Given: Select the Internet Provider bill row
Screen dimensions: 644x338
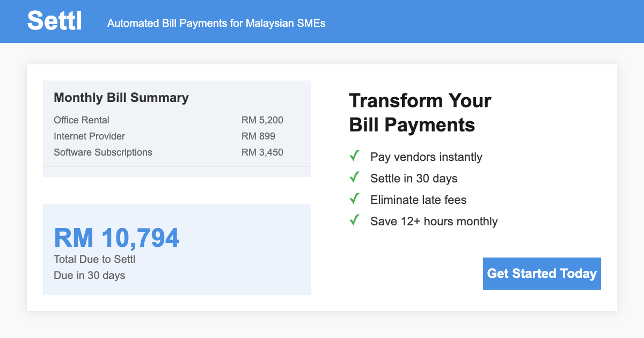Looking at the screenshot, I should point(169,136).
